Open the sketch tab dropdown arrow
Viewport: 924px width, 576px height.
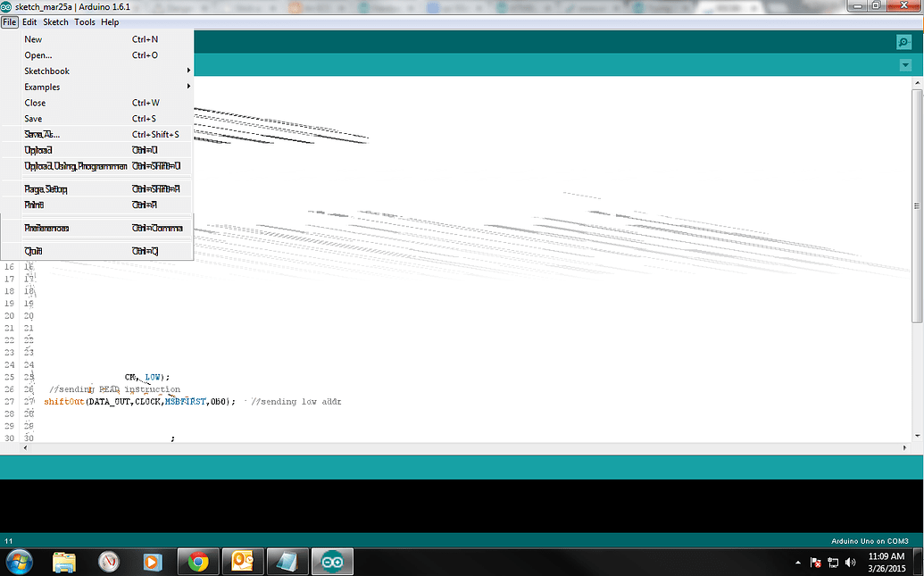coord(904,64)
